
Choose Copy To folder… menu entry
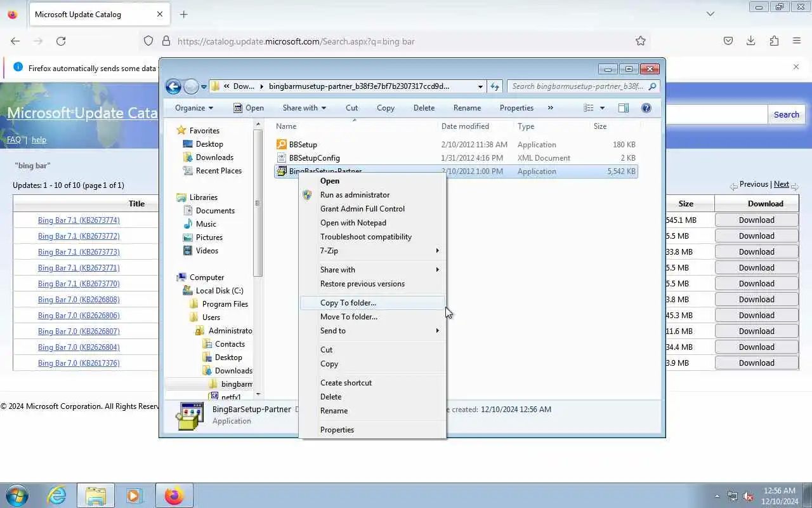(x=372, y=303)
